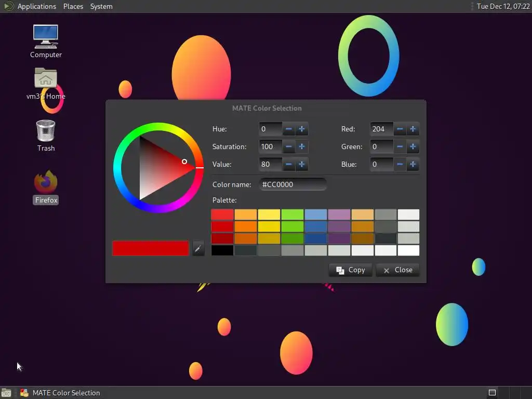Click the show desktop icon in bottom panel
This screenshot has width=532, height=399.
point(6,393)
